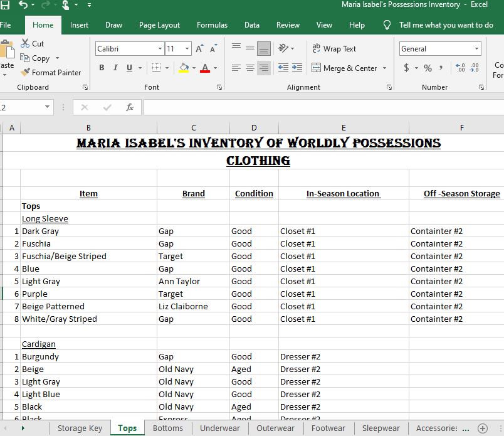Switch to the Formulas ribbon tab
504x436 pixels.
coord(212,25)
